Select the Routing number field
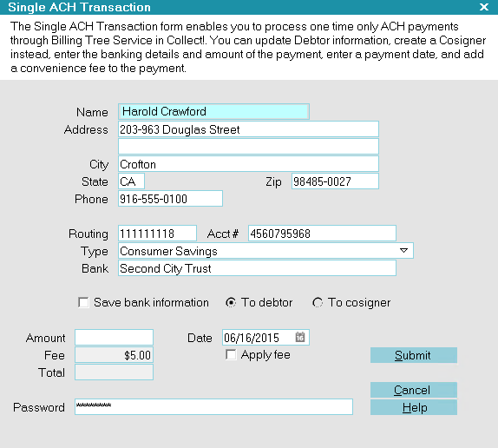This screenshot has width=498, height=448. (157, 234)
